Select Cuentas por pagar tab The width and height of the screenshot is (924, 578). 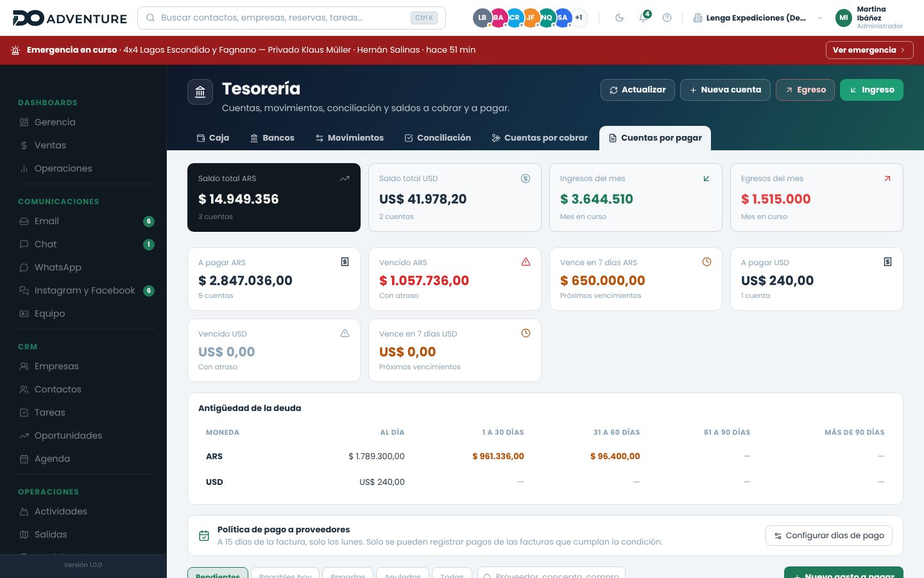click(x=655, y=138)
